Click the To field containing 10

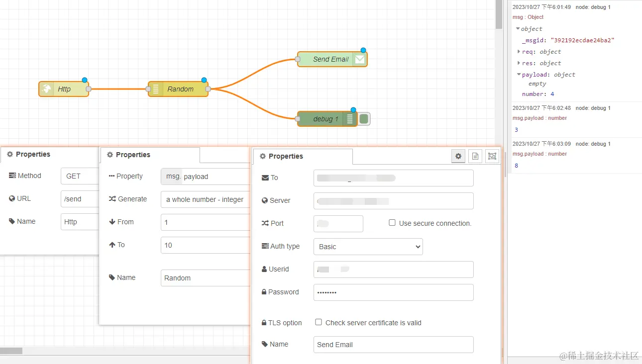pos(206,245)
